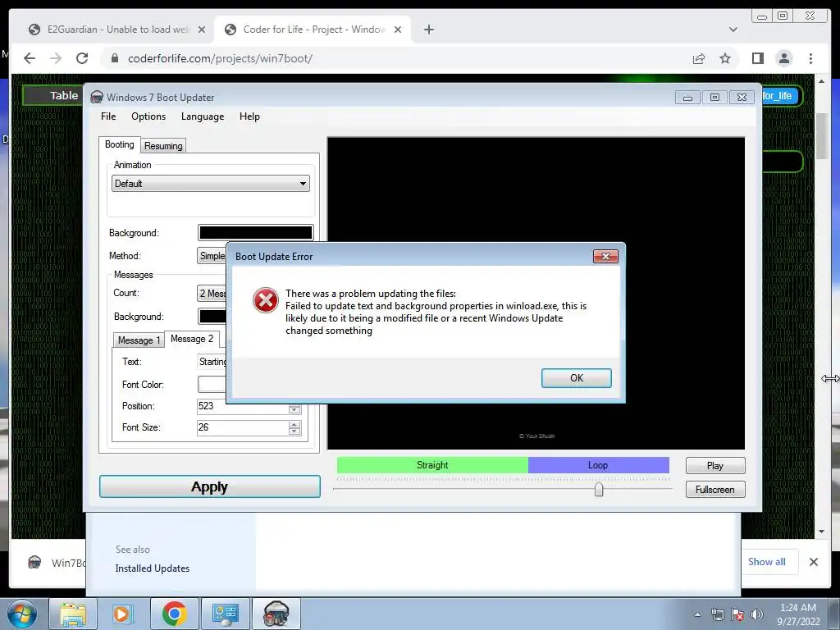Screen dimensions: 840x630
Task: Click the Fullscreen button
Action: 715,490
